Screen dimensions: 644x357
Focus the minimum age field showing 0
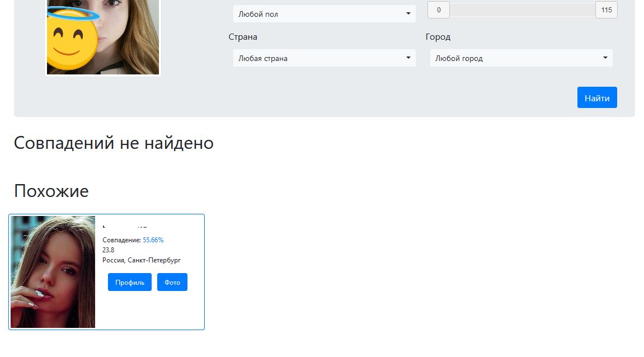click(439, 10)
